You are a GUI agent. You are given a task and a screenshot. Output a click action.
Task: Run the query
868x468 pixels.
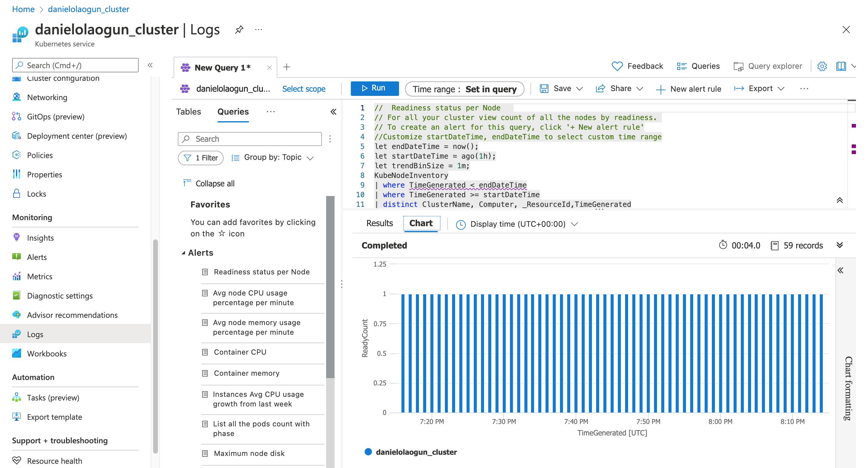(374, 88)
